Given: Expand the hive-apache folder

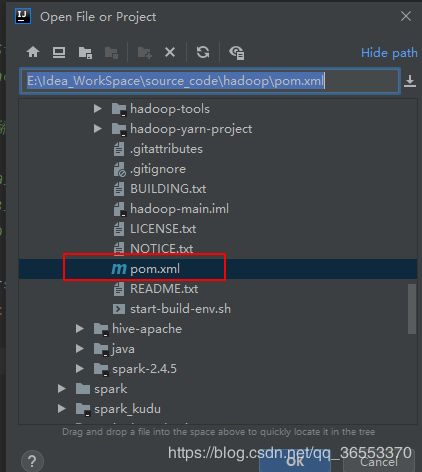Looking at the screenshot, I should pyautogui.click(x=80, y=329).
